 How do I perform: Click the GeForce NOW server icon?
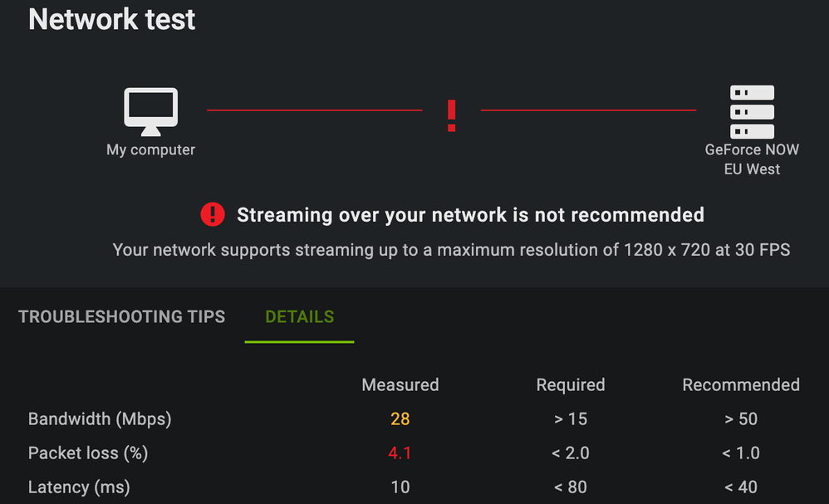click(x=752, y=111)
